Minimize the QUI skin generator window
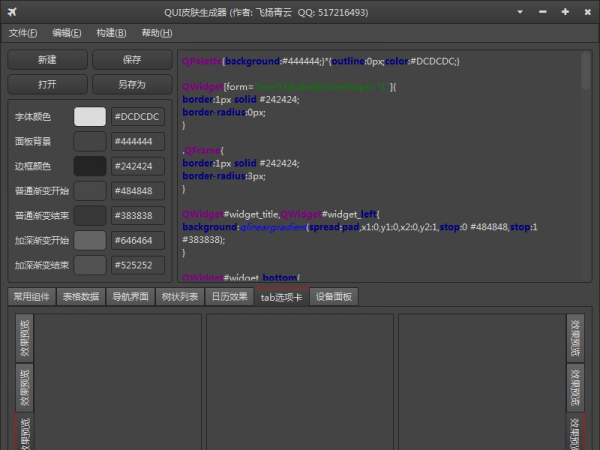Image resolution: width=600 pixels, height=450 pixels. point(541,11)
